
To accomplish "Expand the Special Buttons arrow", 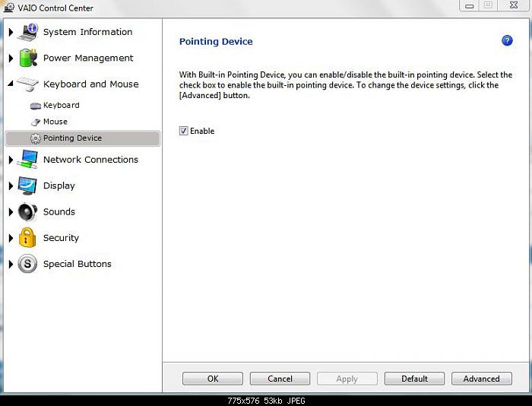I will click(11, 264).
